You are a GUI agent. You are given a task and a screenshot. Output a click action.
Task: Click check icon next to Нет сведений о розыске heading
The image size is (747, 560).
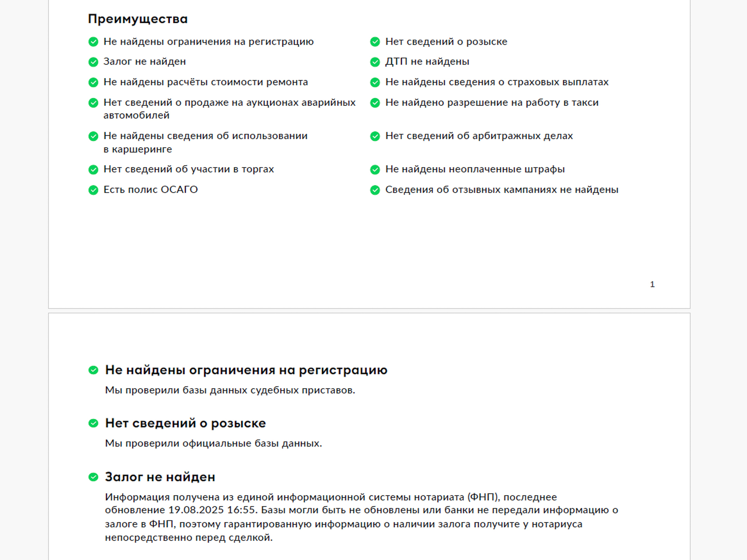(x=93, y=423)
